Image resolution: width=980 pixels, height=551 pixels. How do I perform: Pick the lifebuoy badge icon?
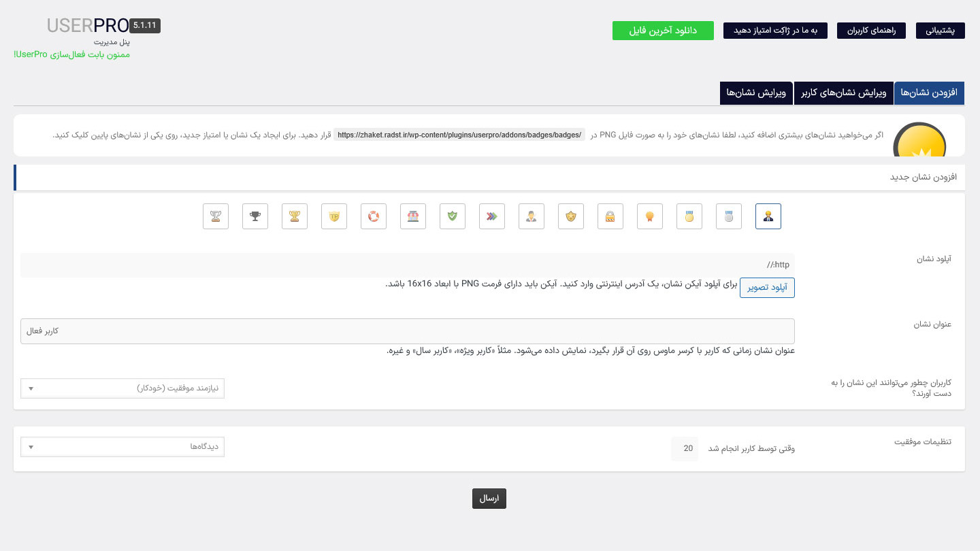(374, 216)
